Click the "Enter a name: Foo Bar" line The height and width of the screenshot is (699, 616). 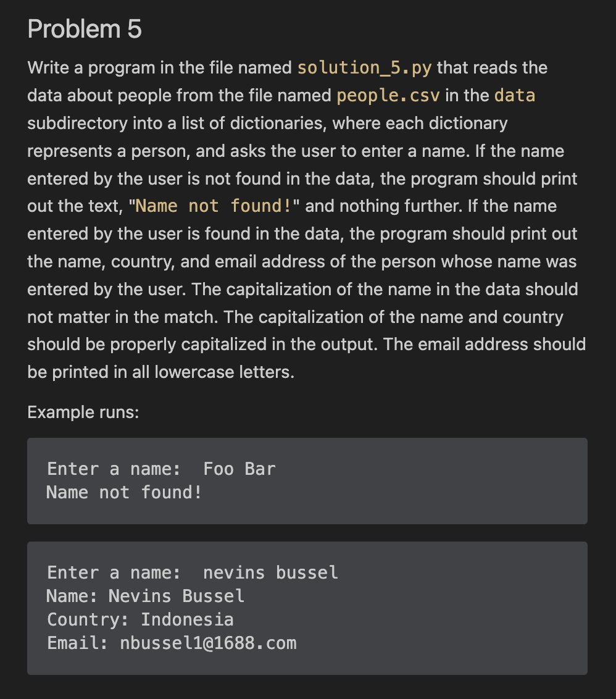[161, 469]
